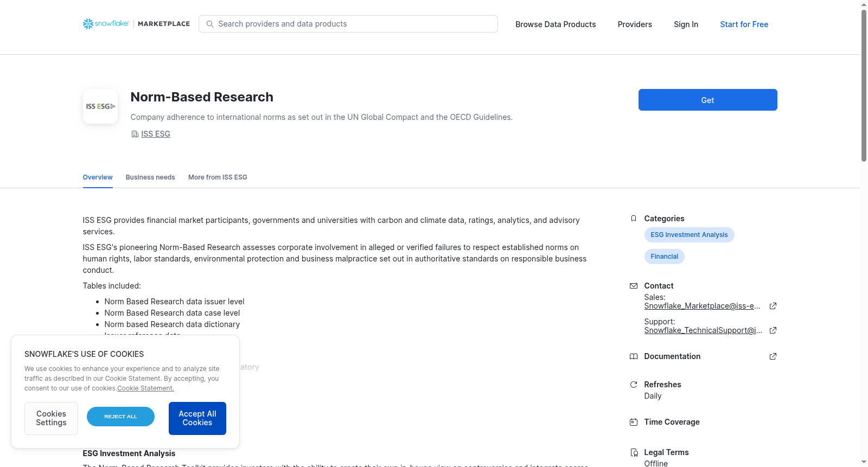Viewport: 868px width, 467px height.
Task: Click the Legal Terms document icon
Action: [x=634, y=452]
